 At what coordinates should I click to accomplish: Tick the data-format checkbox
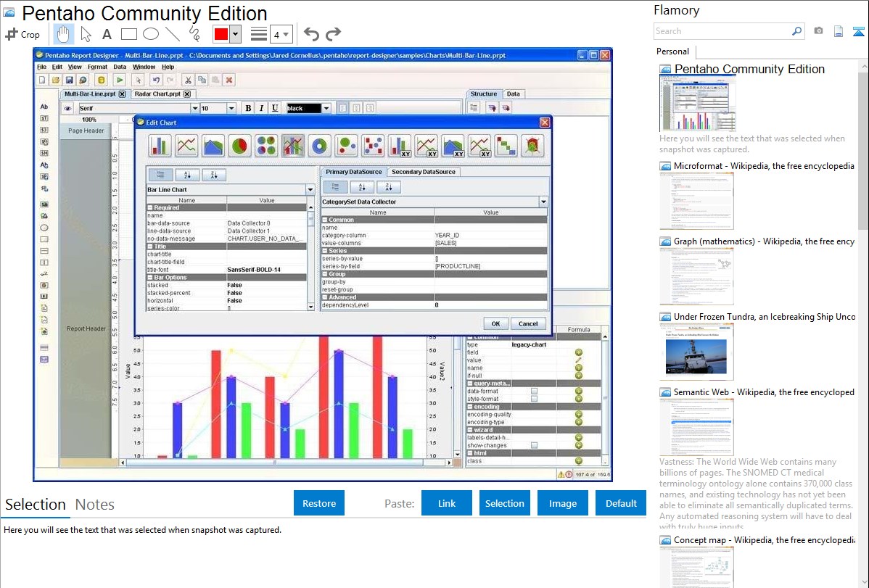(x=534, y=392)
